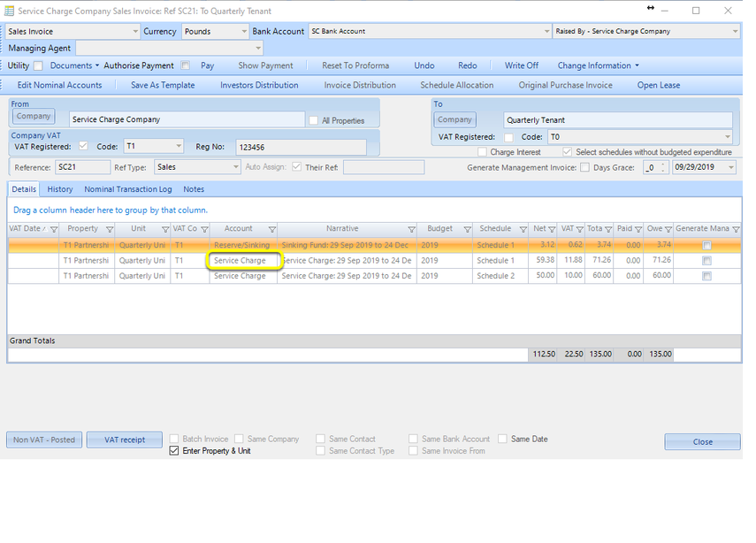Tick Generate Management Invoice checkbox

584,167
